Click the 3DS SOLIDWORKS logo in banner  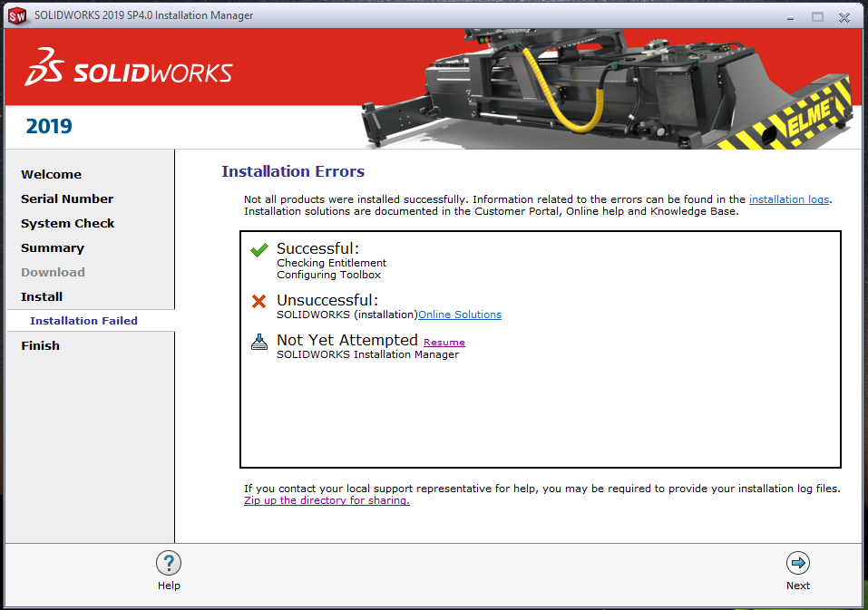pos(129,67)
